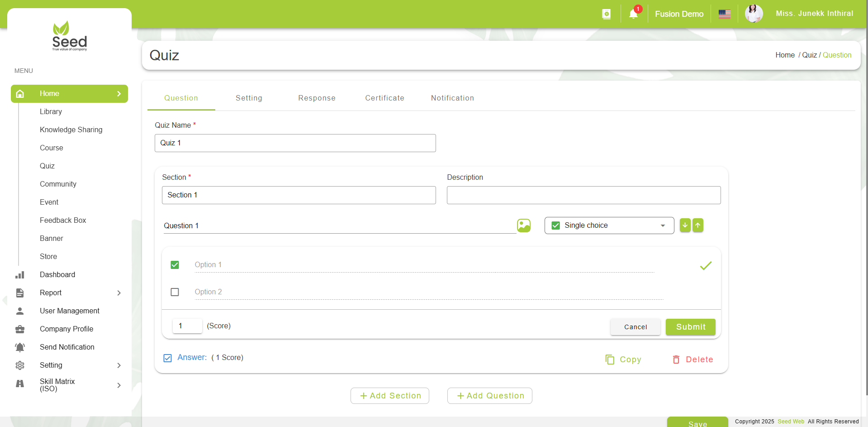
Task: Check the Option 2 checkbox
Action: [x=175, y=292]
